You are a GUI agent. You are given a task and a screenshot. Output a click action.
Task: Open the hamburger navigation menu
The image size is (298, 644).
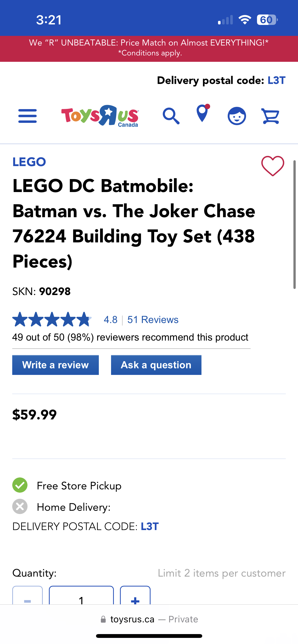point(28,116)
